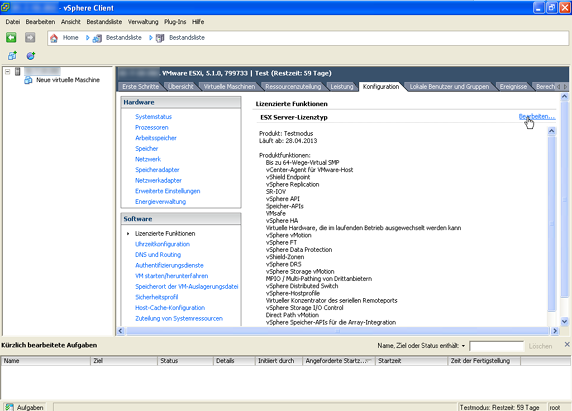Open the Bearbeiten menu
The height and width of the screenshot is (411, 572).
coord(40,22)
